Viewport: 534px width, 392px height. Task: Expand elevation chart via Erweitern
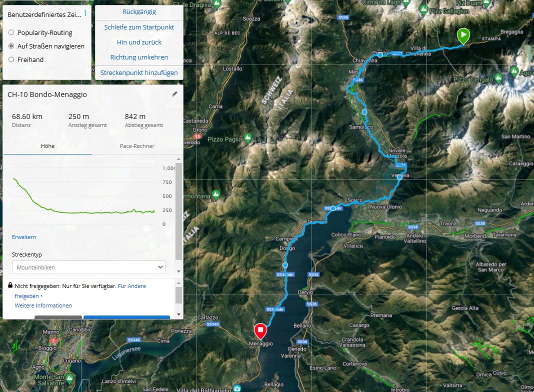pos(24,237)
